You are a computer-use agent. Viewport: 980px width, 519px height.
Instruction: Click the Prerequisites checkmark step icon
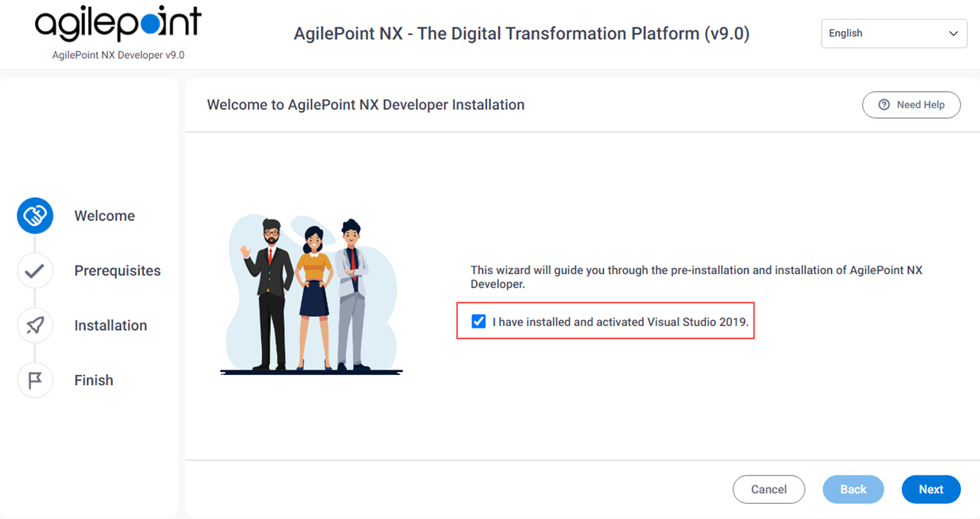tap(35, 270)
